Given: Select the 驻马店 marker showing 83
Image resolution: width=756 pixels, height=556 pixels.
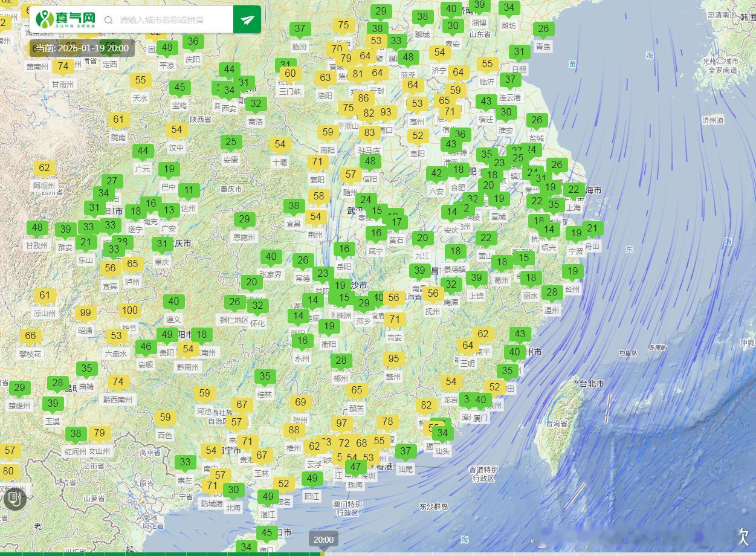Looking at the screenshot, I should (x=369, y=134).
